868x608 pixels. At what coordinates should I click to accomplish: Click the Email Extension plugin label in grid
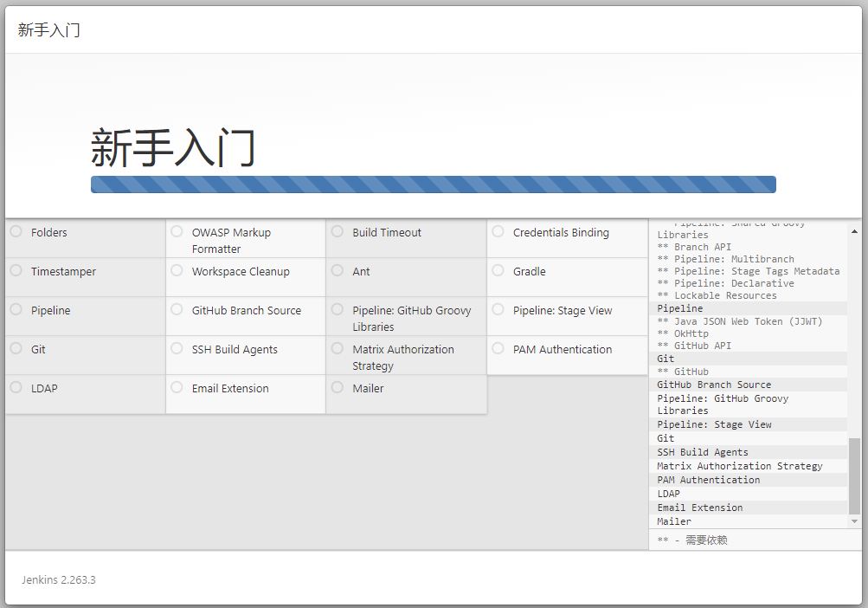point(230,389)
